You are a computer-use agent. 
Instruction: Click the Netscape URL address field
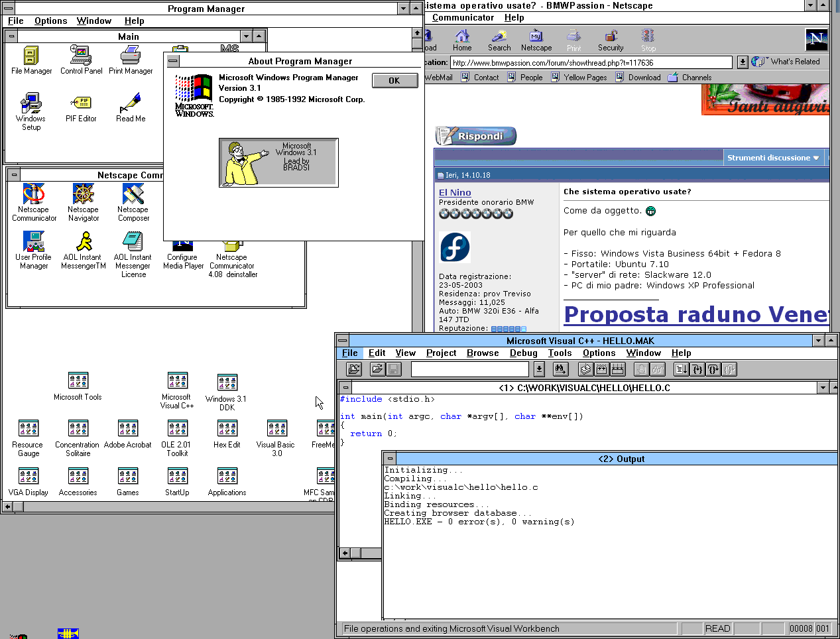pyautogui.click(x=591, y=62)
